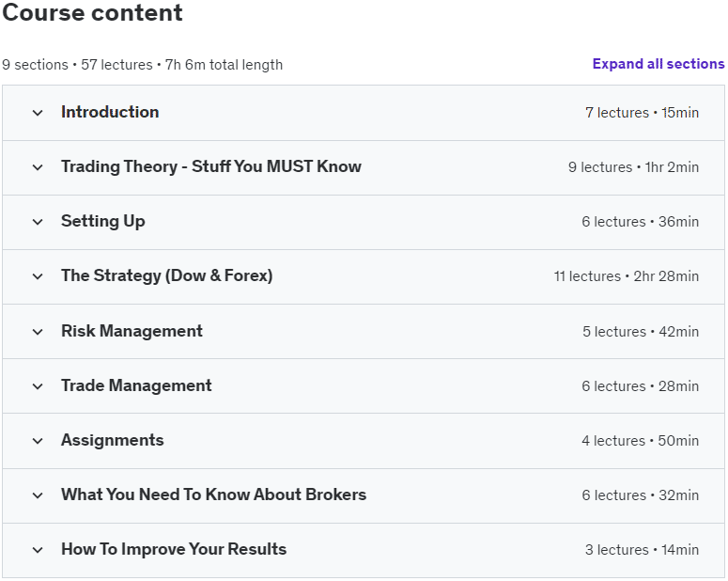This screenshot has height=581, width=728.
Task: Expand How To Improve Your Results chevron
Action: pos(38,550)
